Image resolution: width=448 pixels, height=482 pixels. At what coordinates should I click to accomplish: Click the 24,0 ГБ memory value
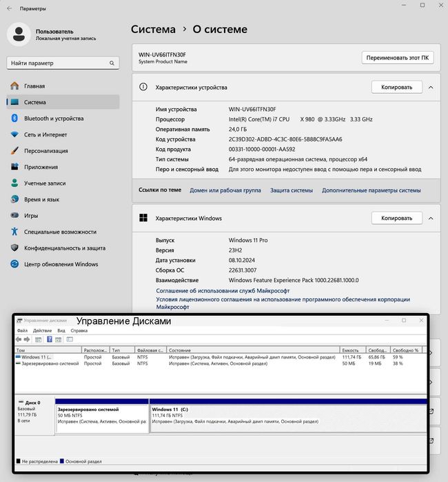pyautogui.click(x=238, y=130)
